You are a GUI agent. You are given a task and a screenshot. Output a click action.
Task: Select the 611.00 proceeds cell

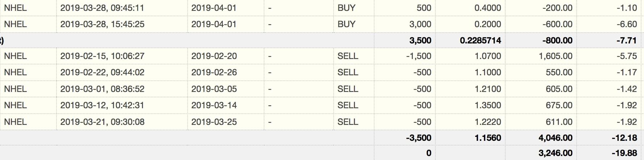(x=559, y=122)
